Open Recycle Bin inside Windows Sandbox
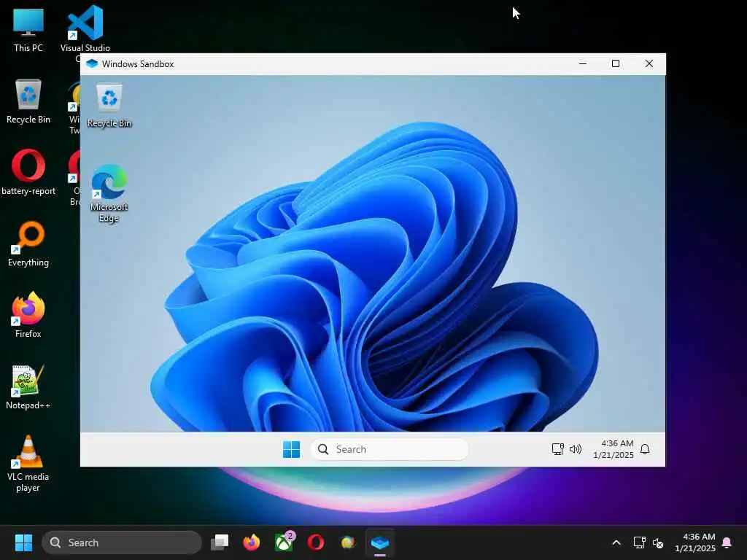 click(x=109, y=106)
